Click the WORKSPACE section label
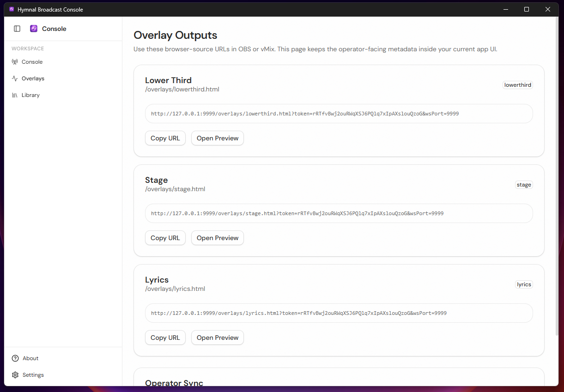This screenshot has width=564, height=392. [x=28, y=48]
